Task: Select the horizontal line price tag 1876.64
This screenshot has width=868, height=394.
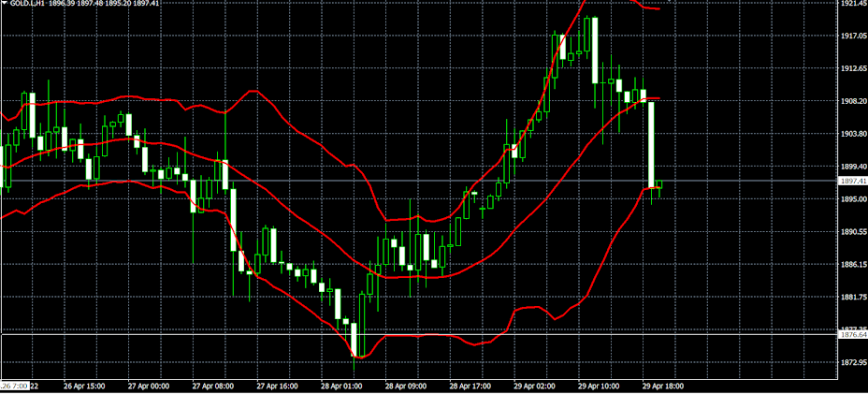Action: coord(853,335)
